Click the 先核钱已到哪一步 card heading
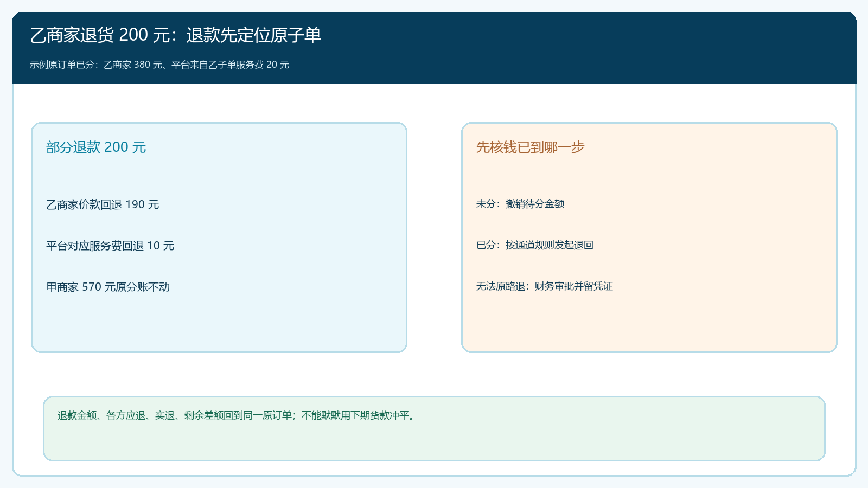Viewport: 868px width, 488px height. click(x=530, y=147)
